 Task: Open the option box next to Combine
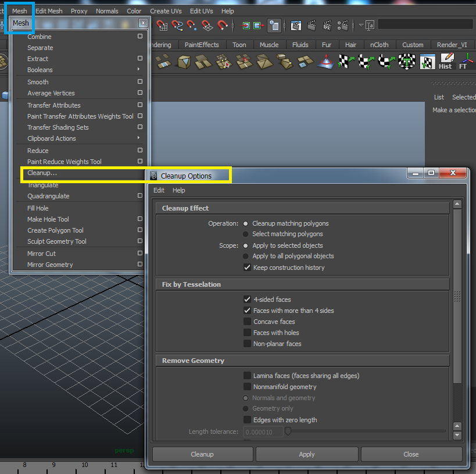(x=140, y=36)
